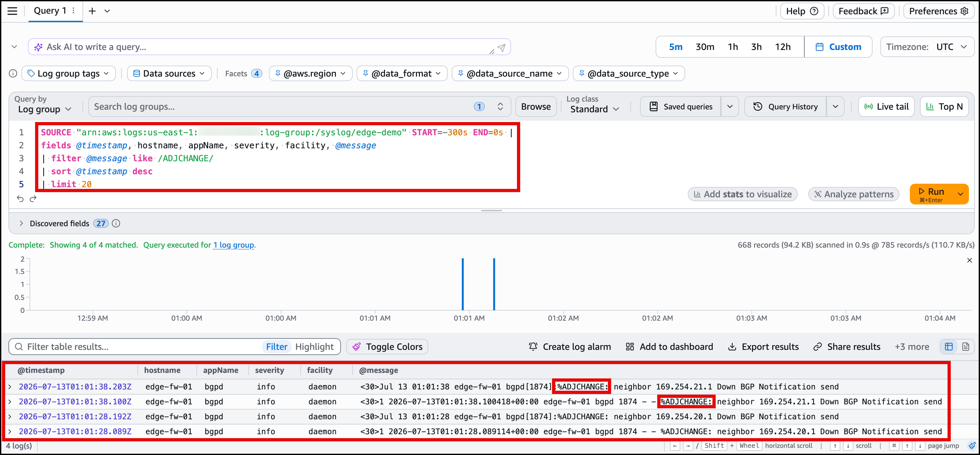Add a new query tab
Image resolution: width=980 pixels, height=455 pixels.
(x=92, y=11)
